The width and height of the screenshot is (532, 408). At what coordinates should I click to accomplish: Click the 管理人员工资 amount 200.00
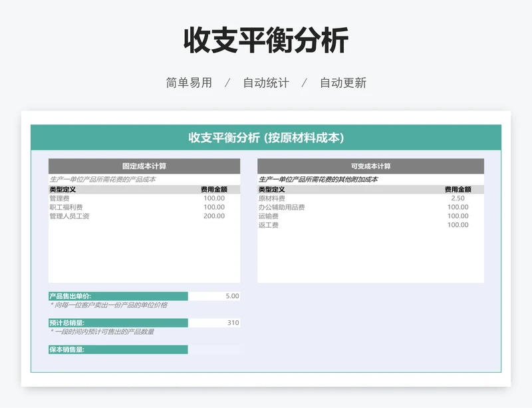[213, 216]
